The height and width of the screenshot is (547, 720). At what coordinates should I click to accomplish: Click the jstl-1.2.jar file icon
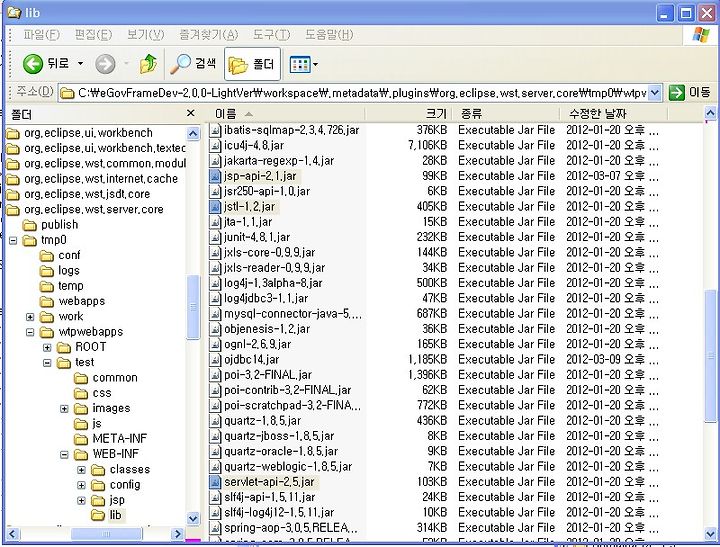tap(215, 207)
